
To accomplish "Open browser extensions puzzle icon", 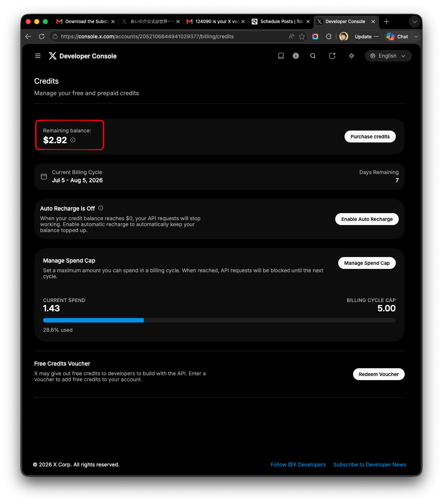I will [329, 36].
